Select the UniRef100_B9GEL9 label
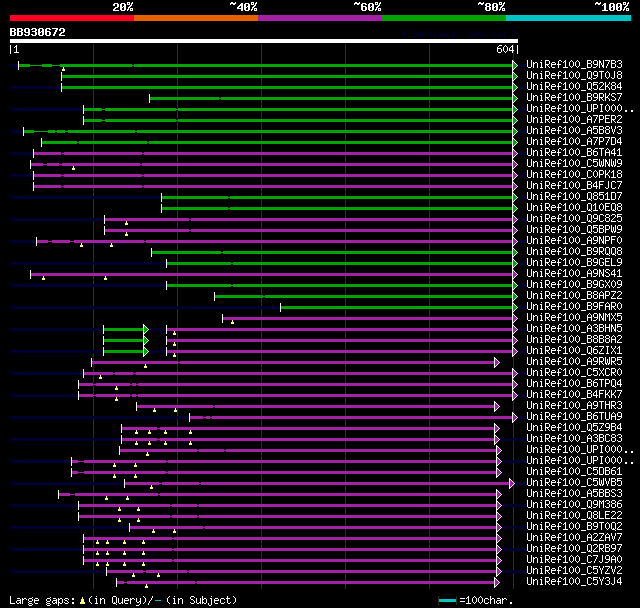This screenshot has width=640, height=608. (x=574, y=263)
